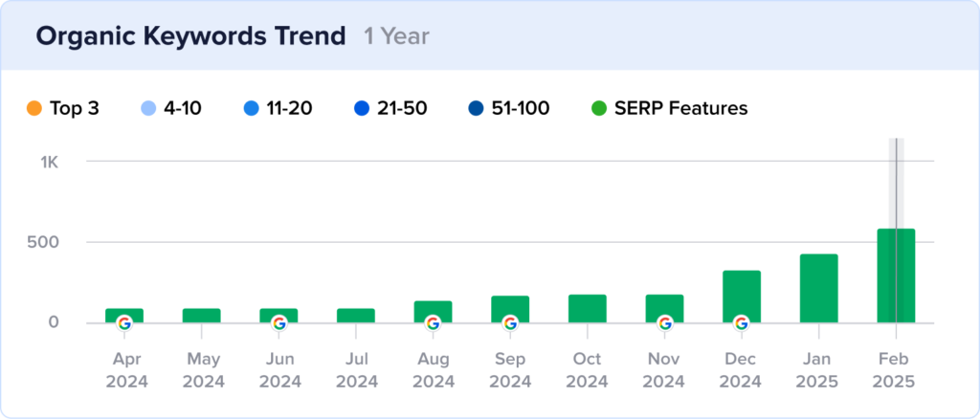Click the Sep 2024 x-axis label
This screenshot has width=980, height=419.
(x=510, y=370)
